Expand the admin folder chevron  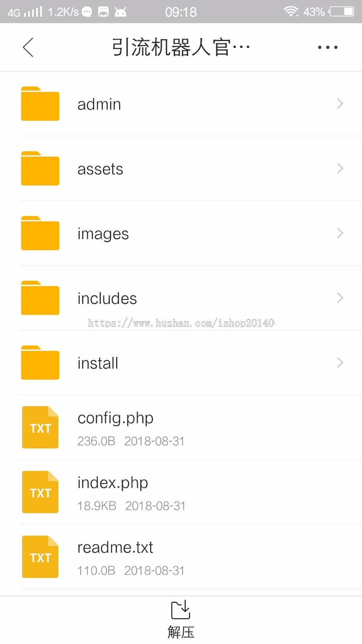[x=340, y=104]
